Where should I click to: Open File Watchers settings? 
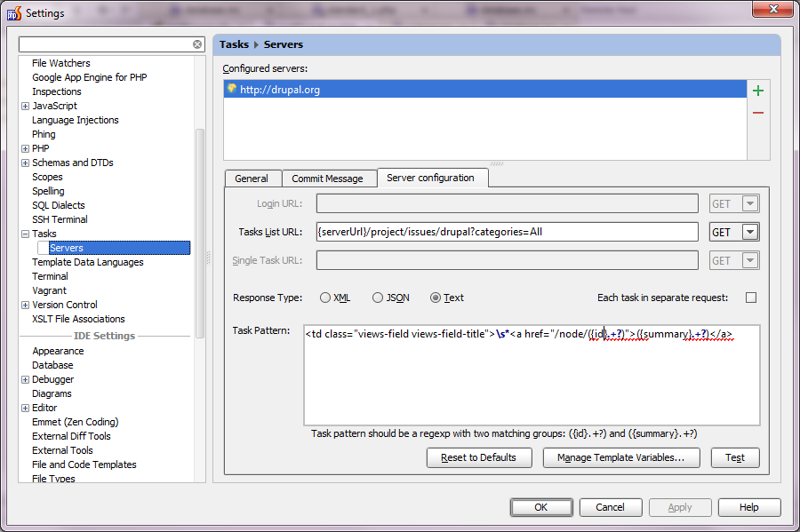(60, 63)
